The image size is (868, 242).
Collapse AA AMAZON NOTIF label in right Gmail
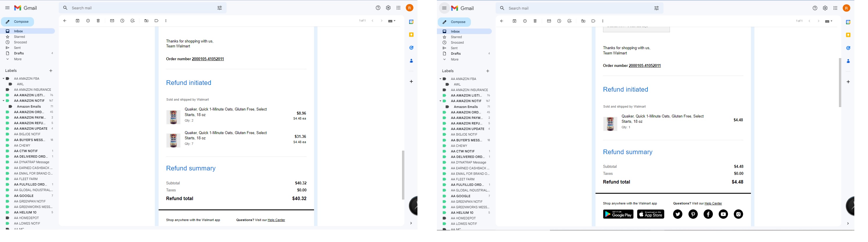point(440,101)
